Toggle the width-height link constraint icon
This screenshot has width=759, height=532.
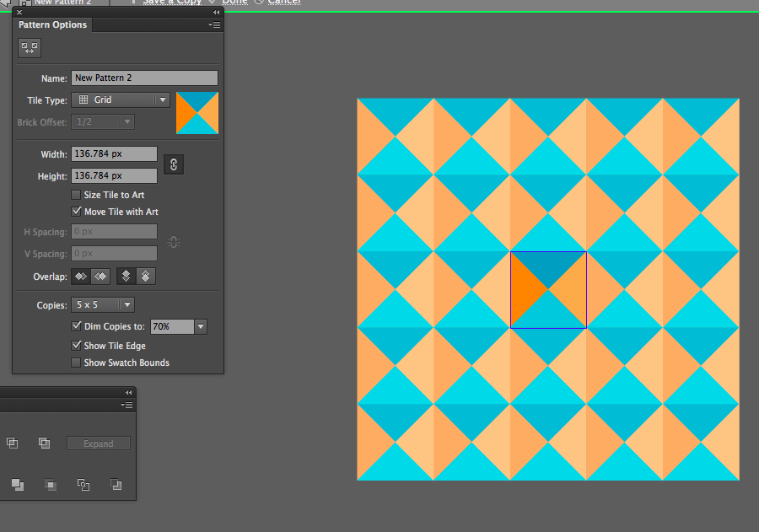click(x=174, y=164)
